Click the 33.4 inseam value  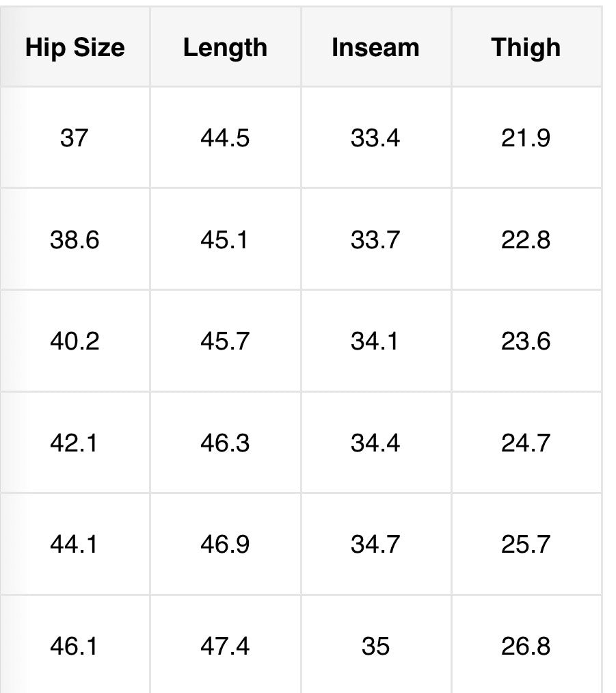click(x=375, y=138)
